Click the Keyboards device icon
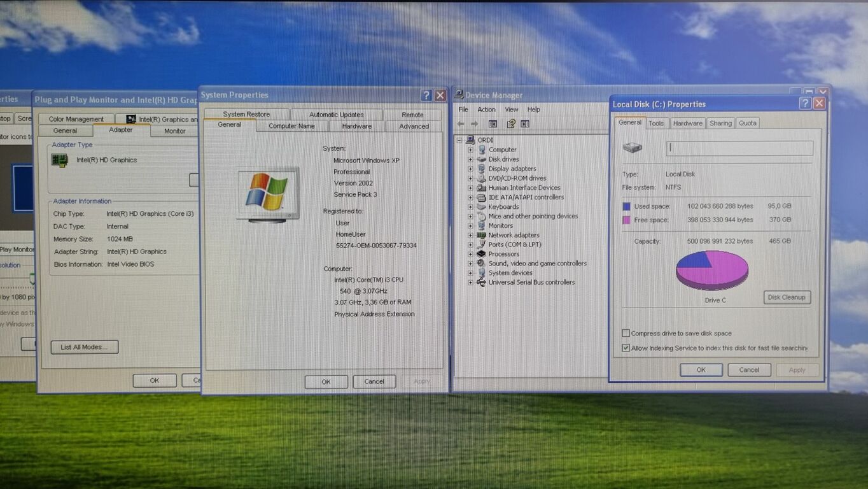 (x=482, y=207)
